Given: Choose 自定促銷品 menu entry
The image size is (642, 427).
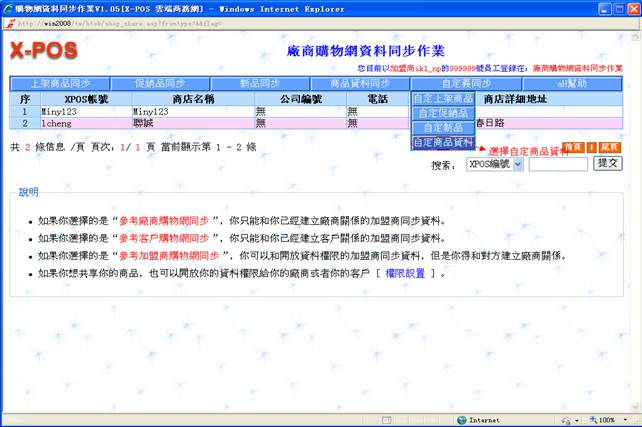Looking at the screenshot, I should click(443, 113).
